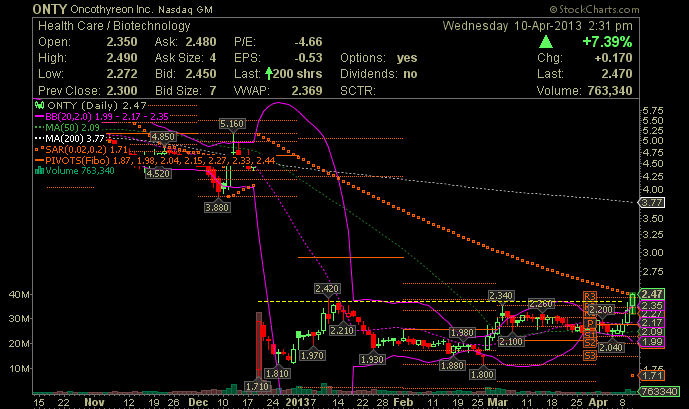Click the +7.39% percent change value
The width and height of the screenshot is (689, 409).
610,43
